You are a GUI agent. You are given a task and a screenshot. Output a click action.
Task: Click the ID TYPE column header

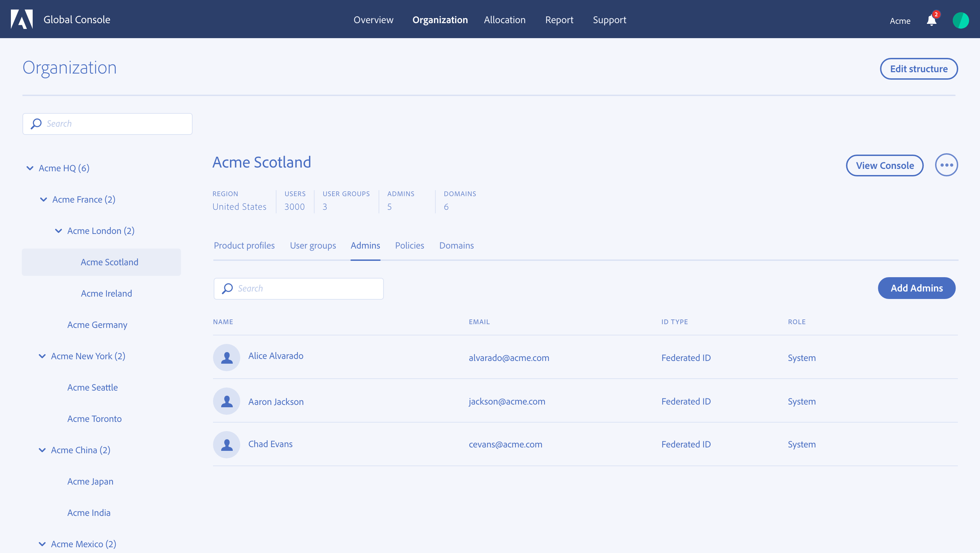[674, 321]
